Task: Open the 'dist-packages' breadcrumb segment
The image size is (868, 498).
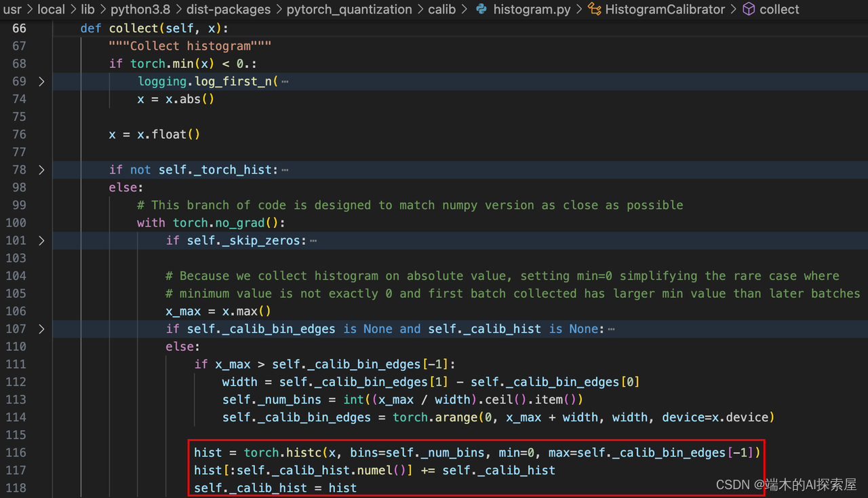Action: click(x=227, y=9)
